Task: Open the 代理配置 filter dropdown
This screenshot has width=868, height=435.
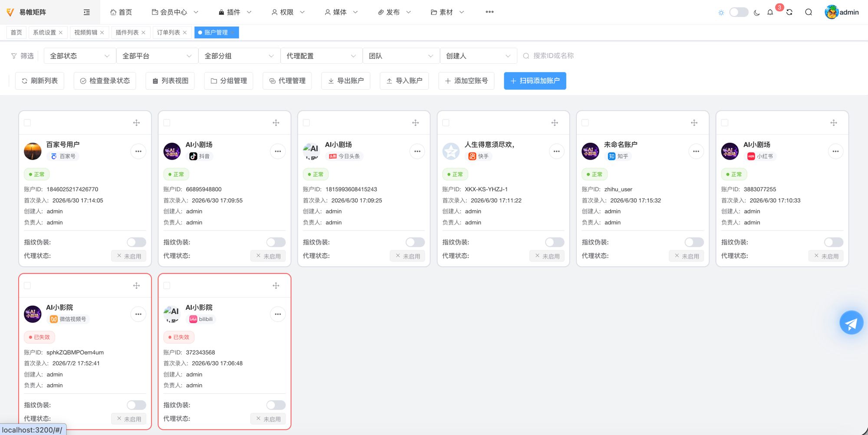Action: pyautogui.click(x=321, y=56)
